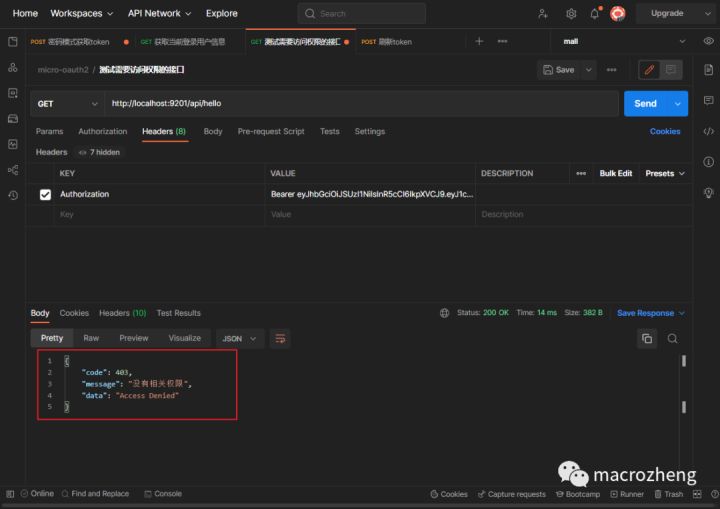Screen dimensions: 720x509
Task: Open the API Network menu
Action: (x=159, y=14)
